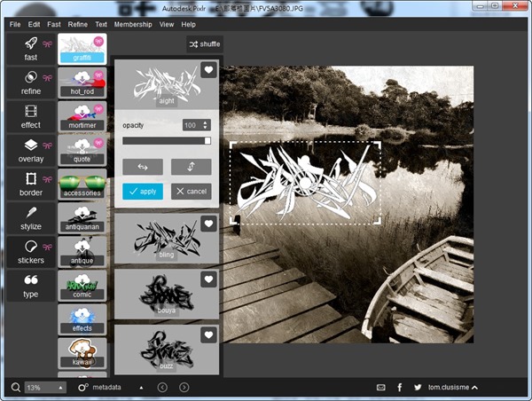Favorite the aight sticker with heart
Screen dimensions: 532x401
tap(208, 69)
